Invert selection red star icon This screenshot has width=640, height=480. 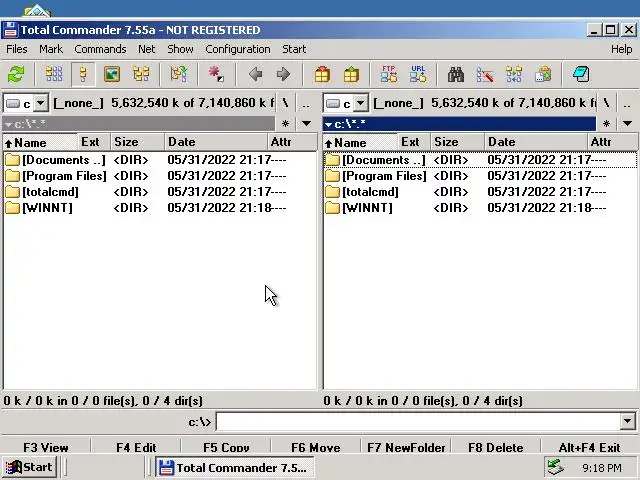point(216,75)
